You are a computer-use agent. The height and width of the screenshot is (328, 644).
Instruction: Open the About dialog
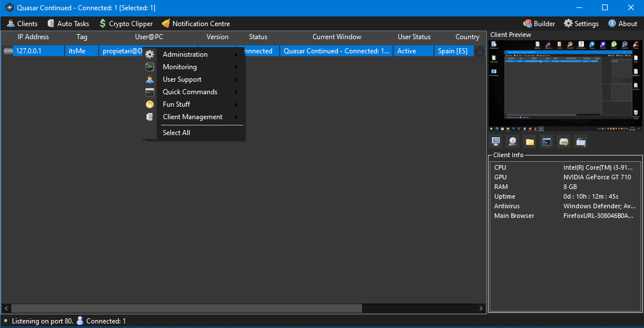(x=622, y=24)
